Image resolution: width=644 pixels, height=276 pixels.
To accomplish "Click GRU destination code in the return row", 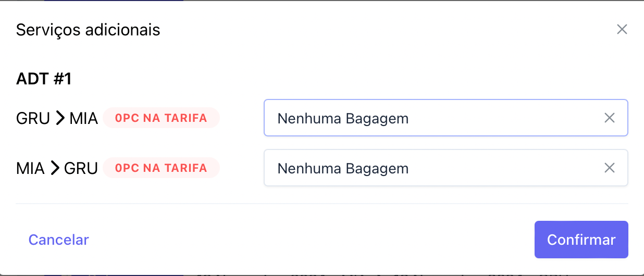I will (81, 168).
